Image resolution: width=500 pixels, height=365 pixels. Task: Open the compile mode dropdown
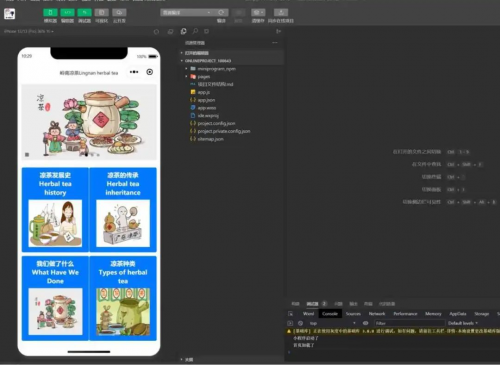[x=186, y=13]
